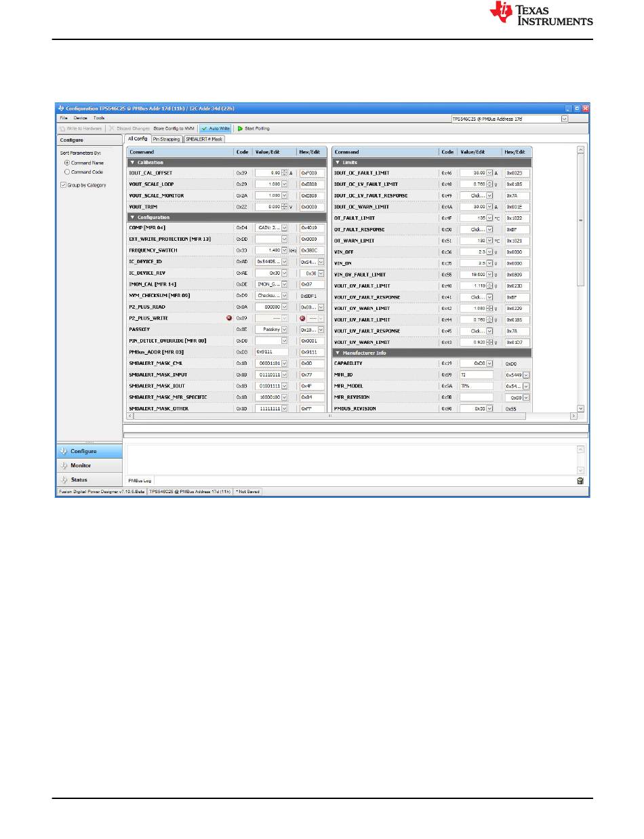Open the IMON_CAL [MFR 14] dropdown
This screenshot has height=839, width=644.
tap(285, 284)
